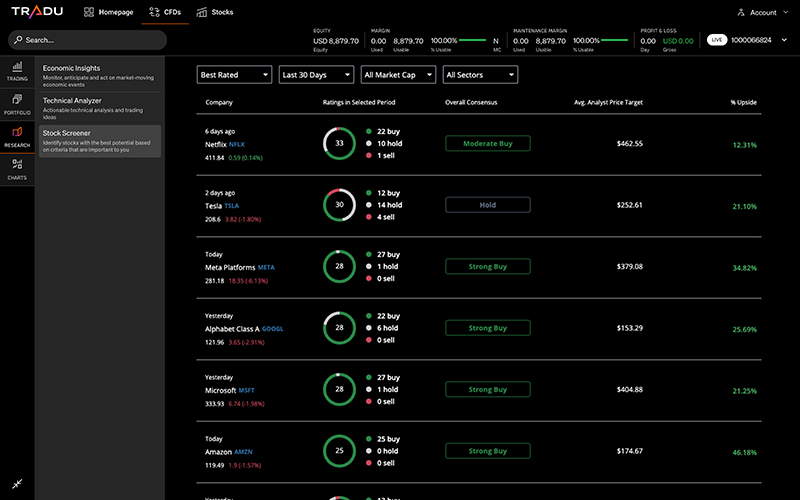Click the collapse sidebar icon at bottom
The height and width of the screenshot is (500, 800).
(17, 484)
